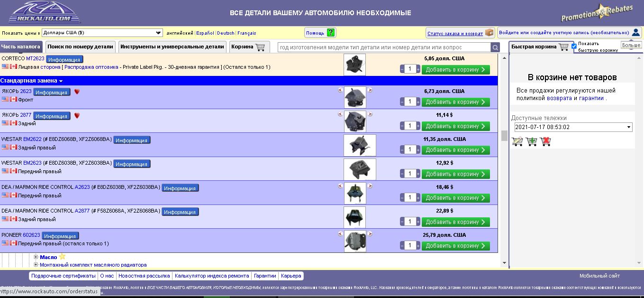Open Мобильный сайт link
The width and height of the screenshot is (644, 298).
(599, 276)
